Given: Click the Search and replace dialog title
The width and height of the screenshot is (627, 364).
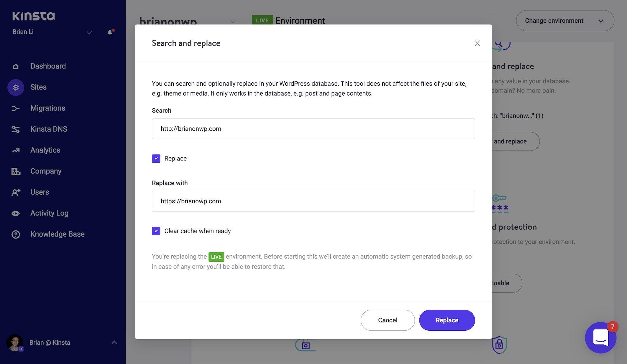Looking at the screenshot, I should click(x=186, y=43).
